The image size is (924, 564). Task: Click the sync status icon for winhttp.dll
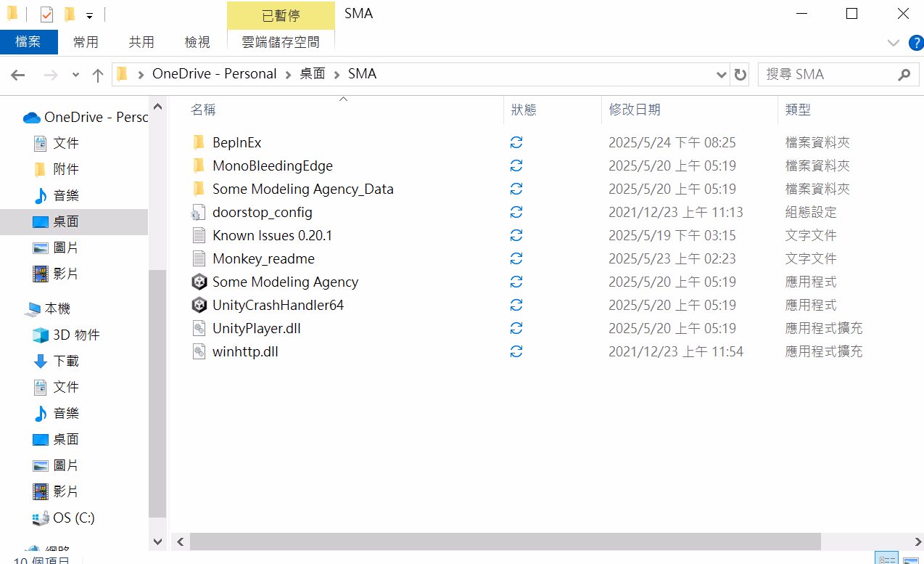516,351
